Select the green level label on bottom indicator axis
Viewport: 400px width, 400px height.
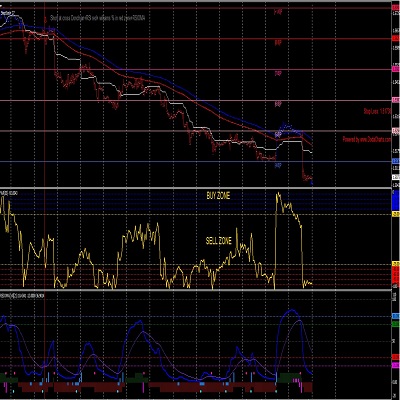click(396, 324)
